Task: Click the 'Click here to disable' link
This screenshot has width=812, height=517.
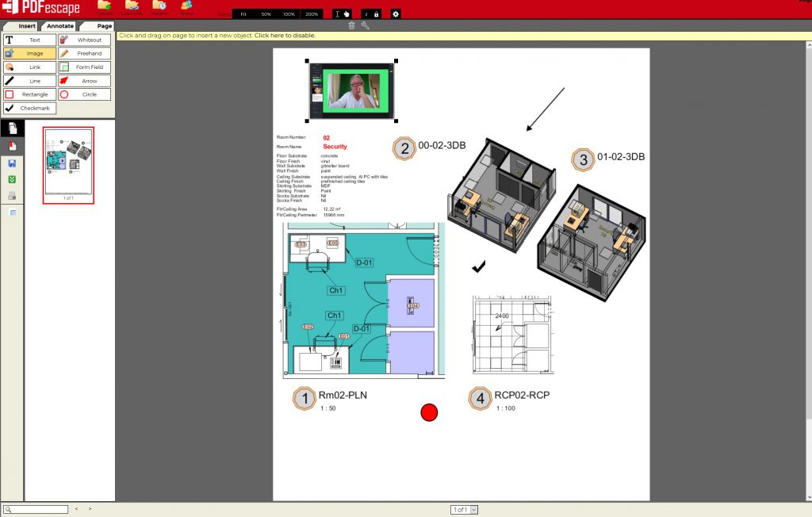Action: (x=285, y=36)
